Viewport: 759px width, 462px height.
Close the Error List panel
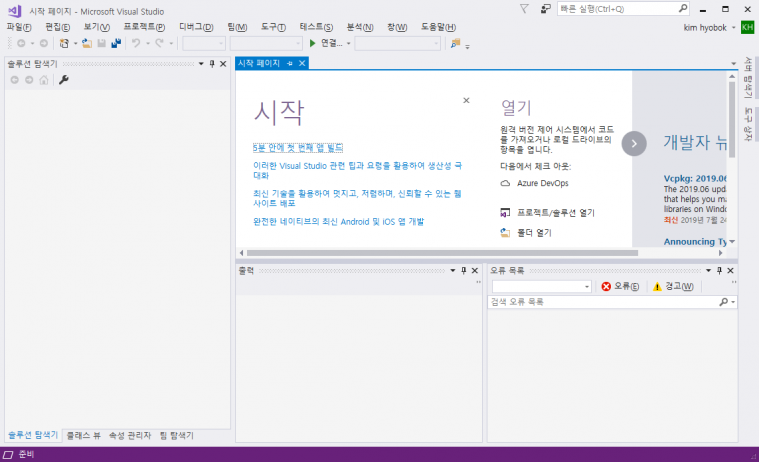tap(730, 270)
